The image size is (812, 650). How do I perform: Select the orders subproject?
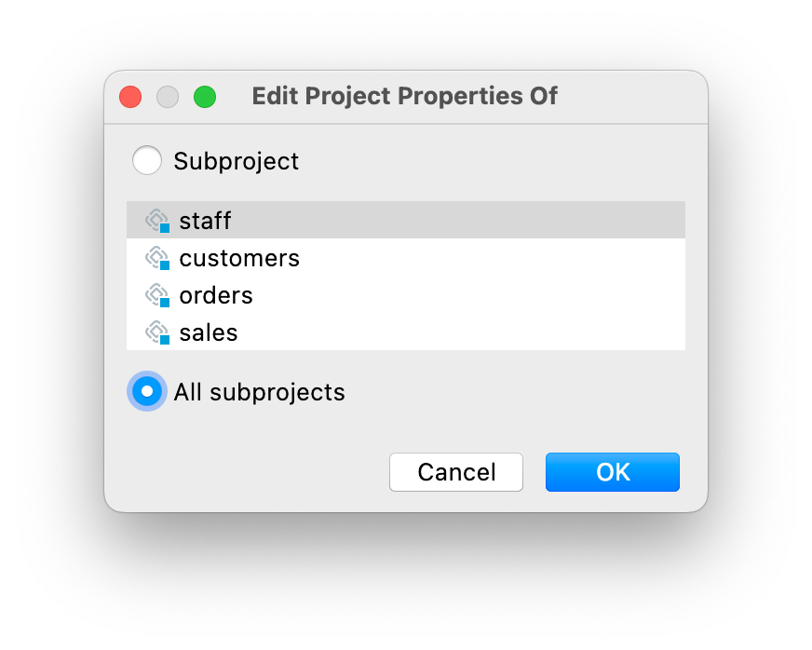(x=215, y=295)
